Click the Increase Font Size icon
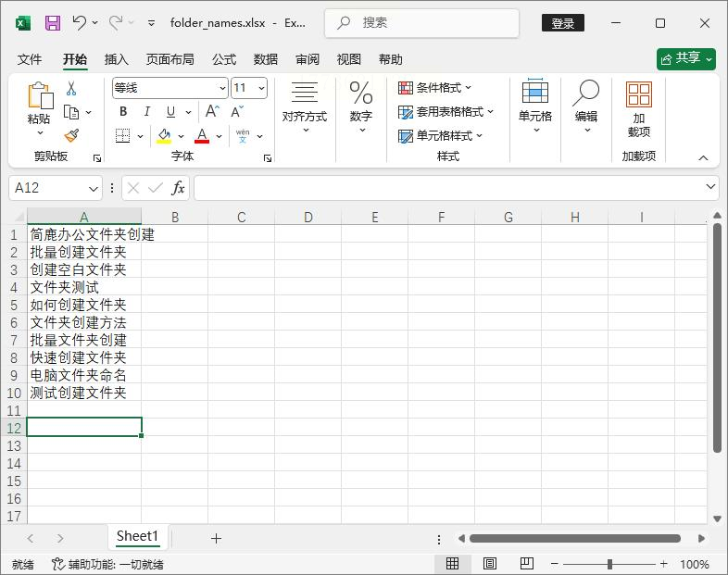 click(212, 111)
